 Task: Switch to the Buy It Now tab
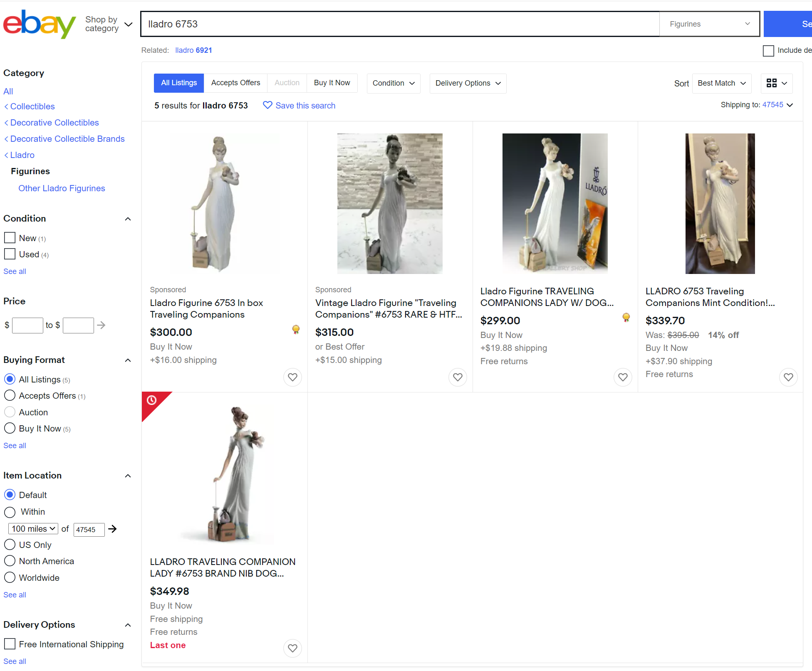pyautogui.click(x=332, y=83)
